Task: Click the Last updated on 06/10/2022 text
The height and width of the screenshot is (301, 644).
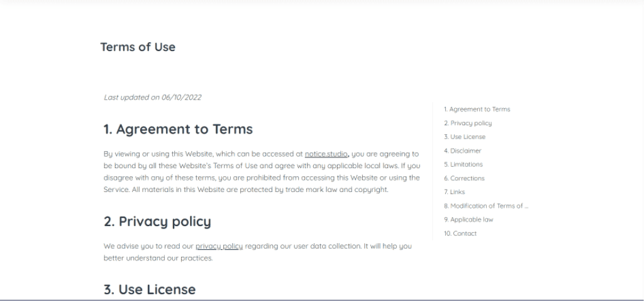Action: (x=153, y=98)
